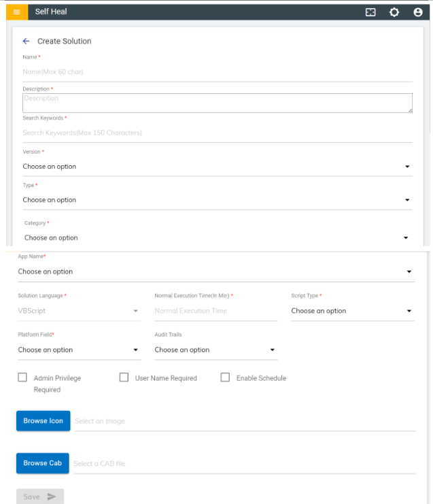
Task: Open the hamburger navigation menu
Action: coord(17,12)
